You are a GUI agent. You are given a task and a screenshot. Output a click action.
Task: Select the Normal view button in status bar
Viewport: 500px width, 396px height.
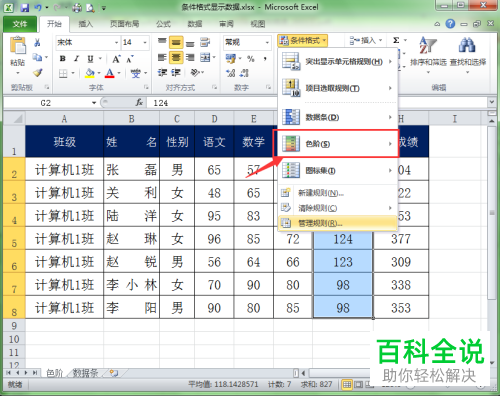pyautogui.click(x=347, y=385)
